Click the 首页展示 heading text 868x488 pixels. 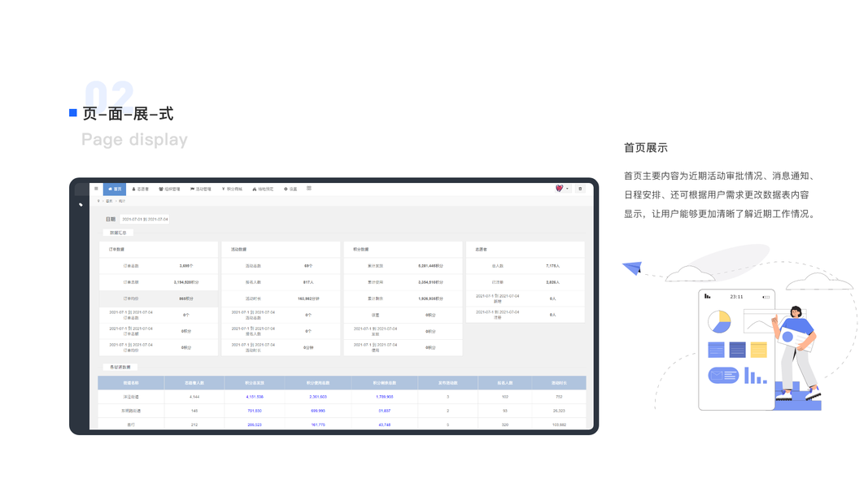point(645,148)
